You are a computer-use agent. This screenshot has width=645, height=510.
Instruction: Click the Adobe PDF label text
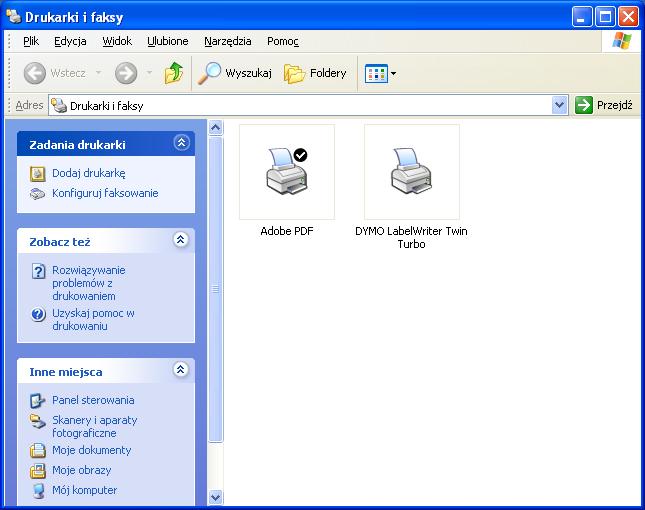coord(287,231)
